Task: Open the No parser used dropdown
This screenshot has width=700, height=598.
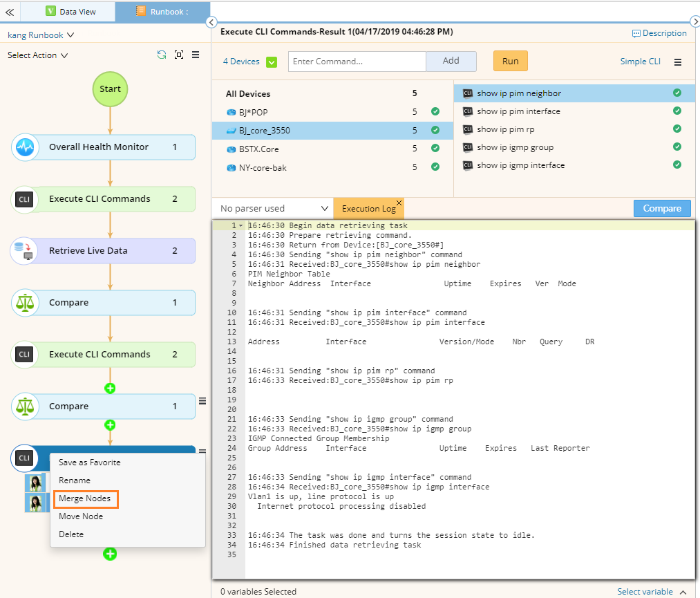Action: pos(273,208)
